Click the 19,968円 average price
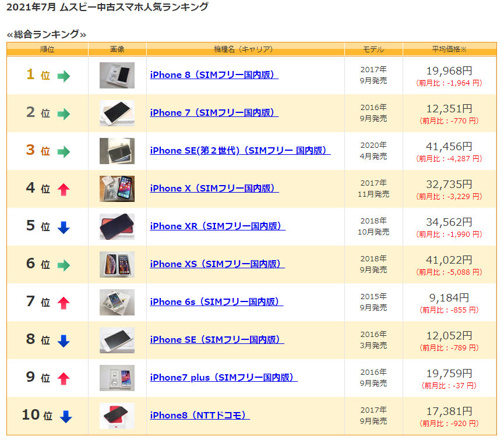The height and width of the screenshot is (440, 504). (449, 70)
